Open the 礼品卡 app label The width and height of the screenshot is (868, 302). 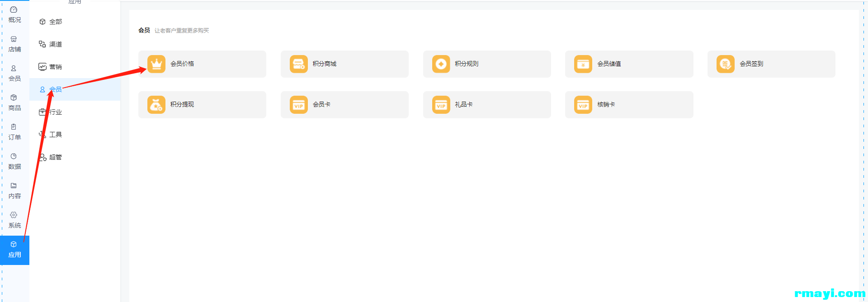(x=464, y=105)
